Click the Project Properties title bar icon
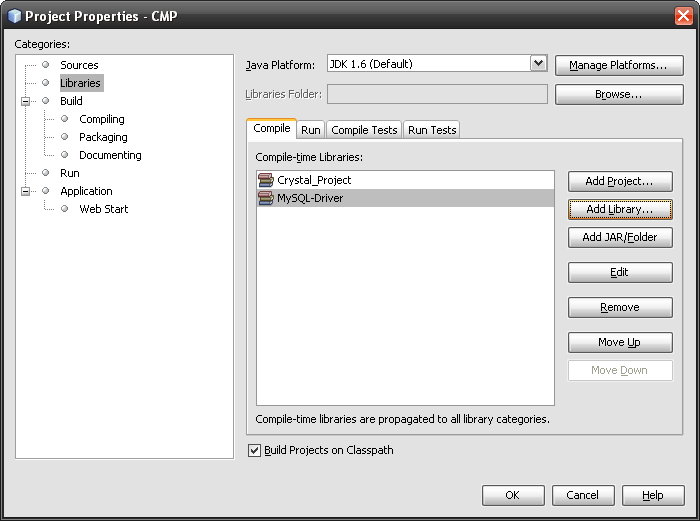Screen dimensions: 700x521 pos(14,16)
